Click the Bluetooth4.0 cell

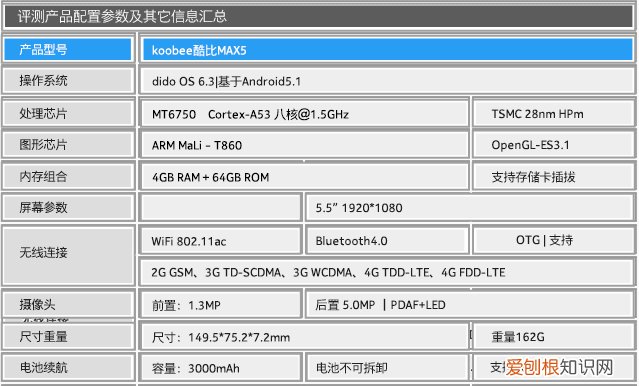pos(387,240)
